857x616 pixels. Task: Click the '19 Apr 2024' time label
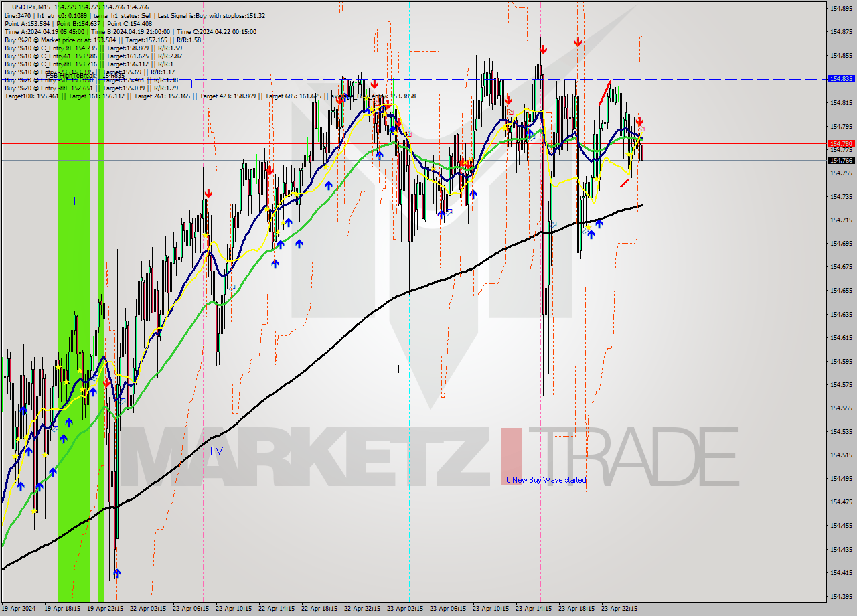tap(19, 609)
